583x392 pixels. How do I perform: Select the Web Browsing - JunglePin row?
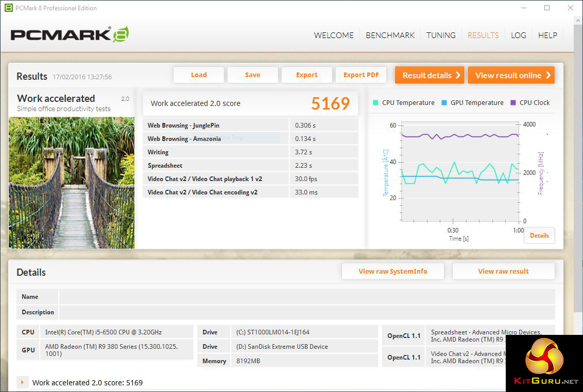[x=250, y=125]
